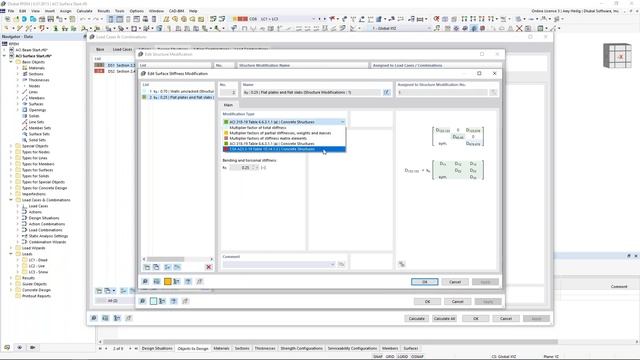Select Surfaces item in Navigator tree
This screenshot has width=640, height=360.
[x=36, y=104]
